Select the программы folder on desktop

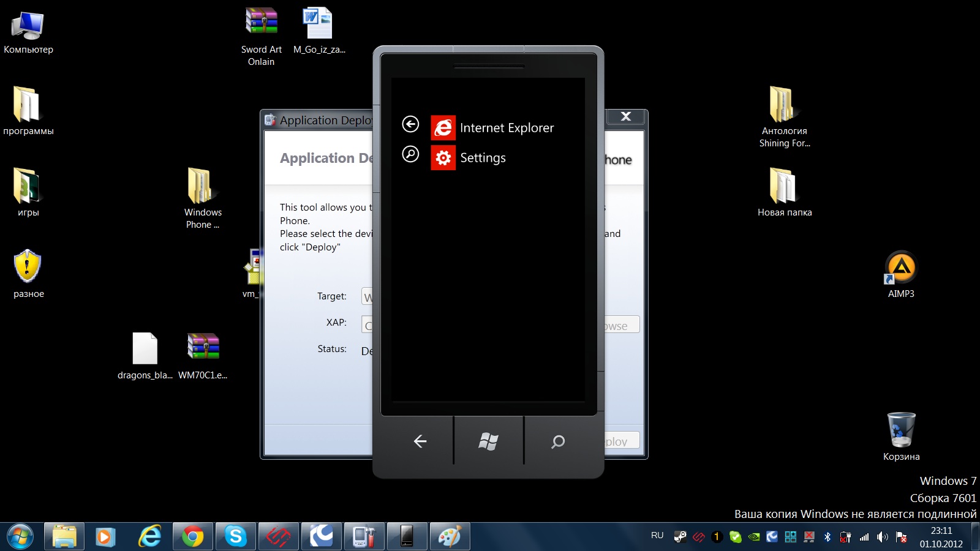[x=28, y=111]
